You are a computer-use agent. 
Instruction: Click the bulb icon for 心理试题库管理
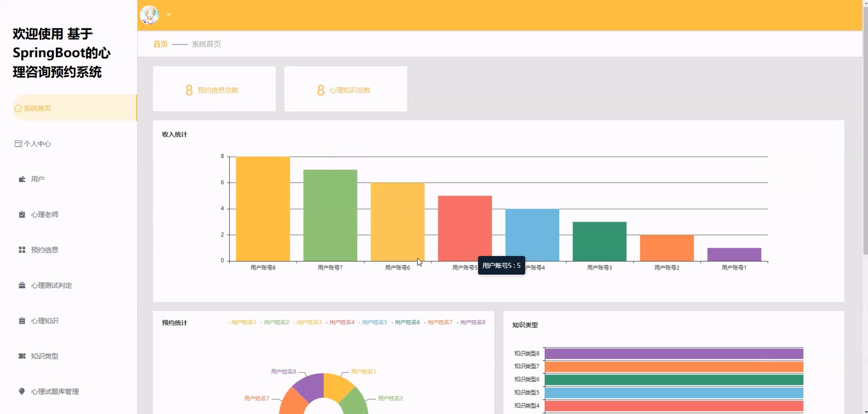(22, 391)
